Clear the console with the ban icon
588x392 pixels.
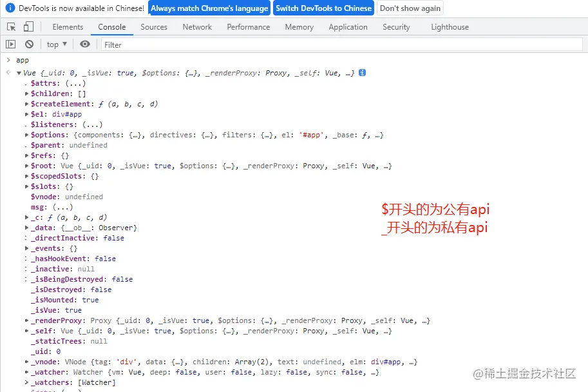click(x=29, y=44)
